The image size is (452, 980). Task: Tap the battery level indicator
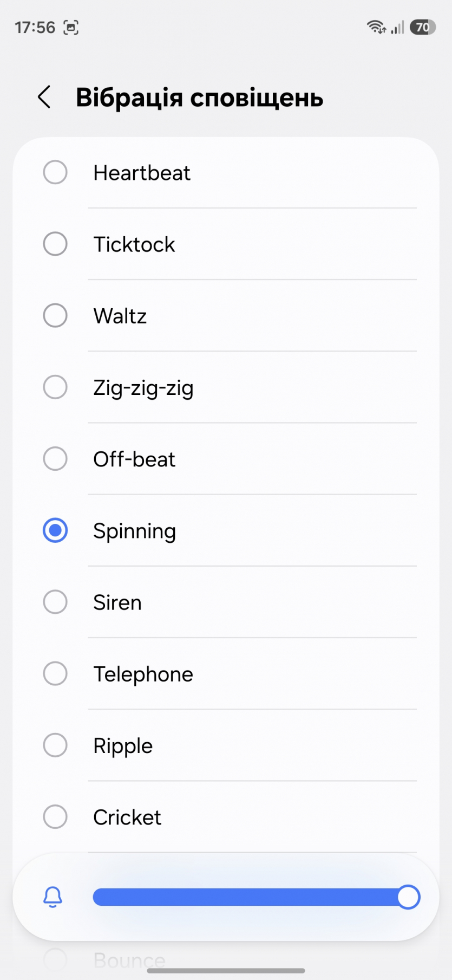[x=422, y=27]
